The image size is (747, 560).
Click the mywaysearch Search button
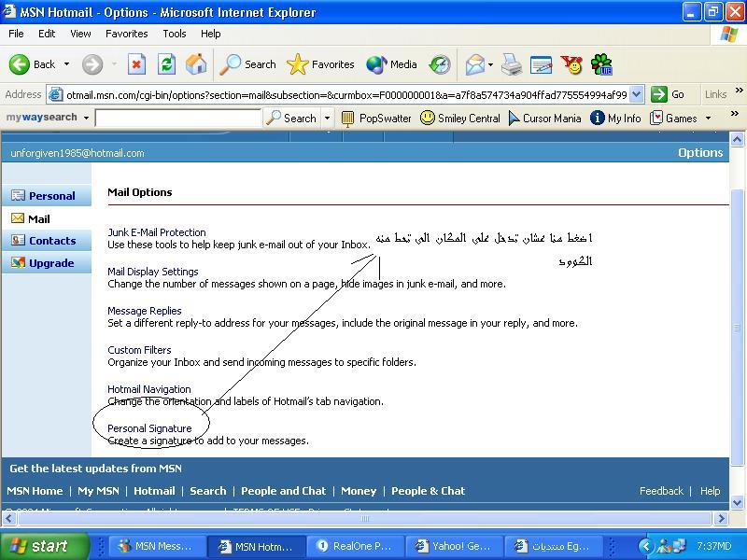(291, 119)
